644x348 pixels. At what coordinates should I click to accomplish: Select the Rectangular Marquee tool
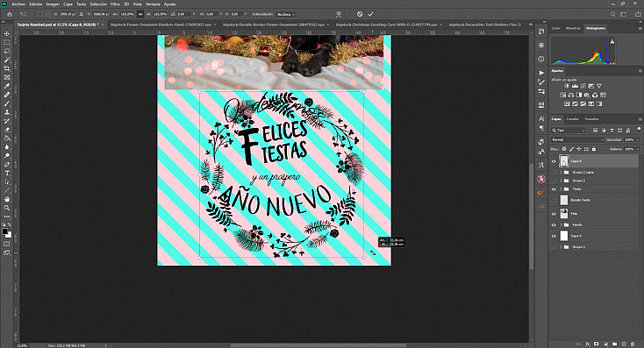point(6,42)
